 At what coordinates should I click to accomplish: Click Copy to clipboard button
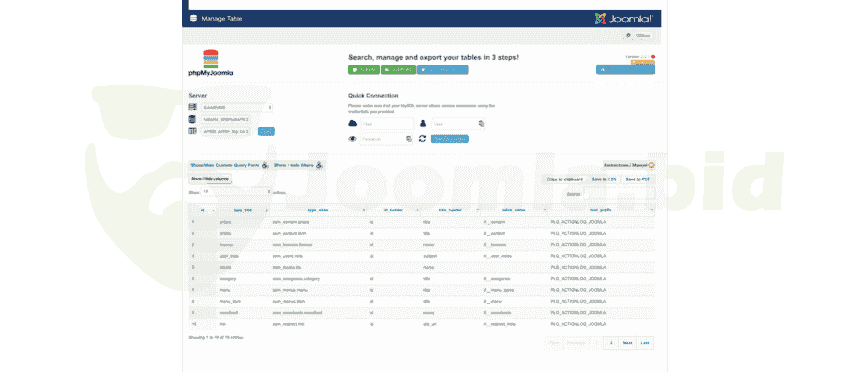(564, 179)
